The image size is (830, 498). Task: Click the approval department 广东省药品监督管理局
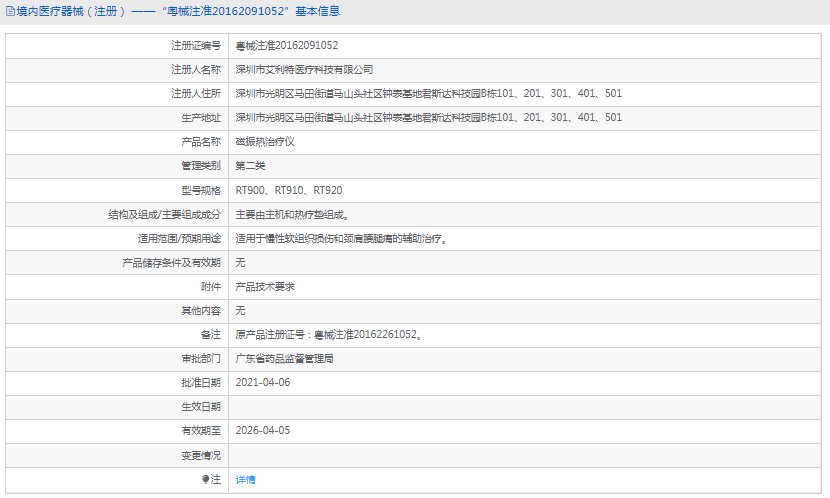click(284, 358)
